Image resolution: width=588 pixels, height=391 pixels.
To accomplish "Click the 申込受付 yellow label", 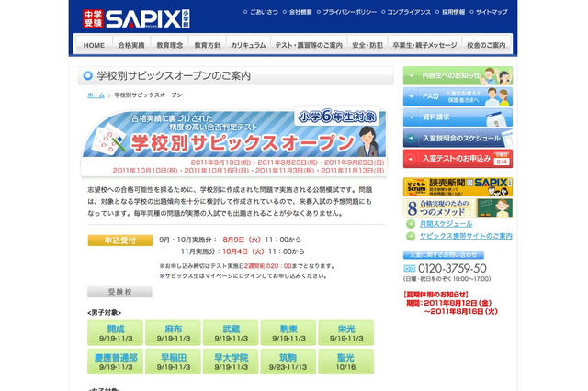I will point(120,240).
